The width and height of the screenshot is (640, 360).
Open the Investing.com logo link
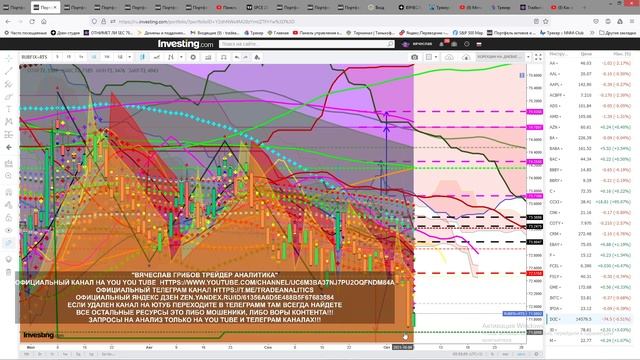[185, 44]
